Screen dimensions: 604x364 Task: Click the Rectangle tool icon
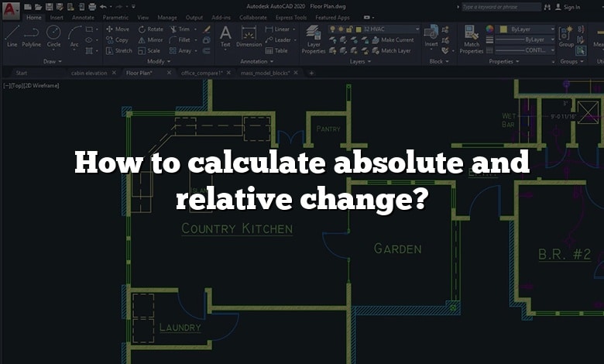pos(89,29)
